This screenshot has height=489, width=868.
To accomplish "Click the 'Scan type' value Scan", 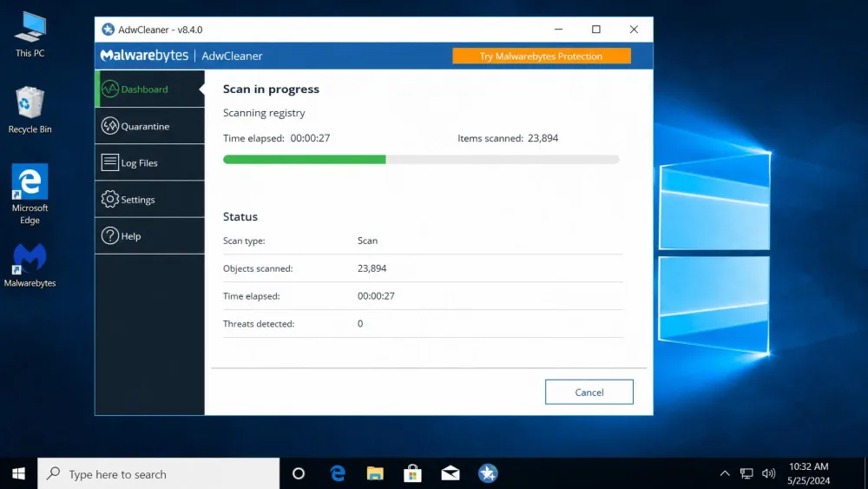I will tap(367, 241).
